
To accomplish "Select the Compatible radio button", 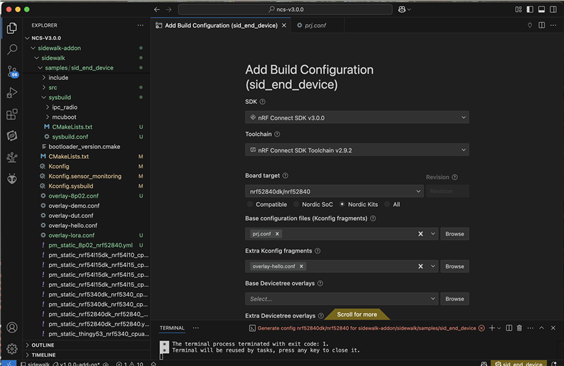I will tap(249, 204).
